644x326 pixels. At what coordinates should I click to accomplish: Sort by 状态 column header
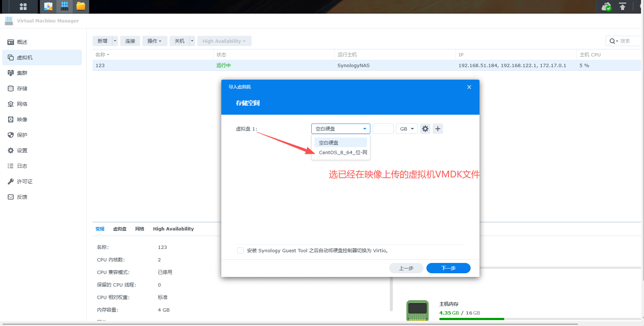(274, 55)
